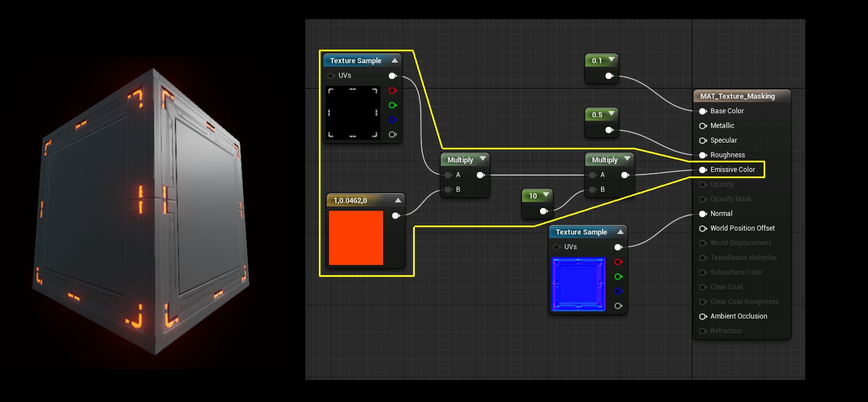868x402 pixels.
Task: Click the Base Color input pin
Action: pyautogui.click(x=703, y=111)
